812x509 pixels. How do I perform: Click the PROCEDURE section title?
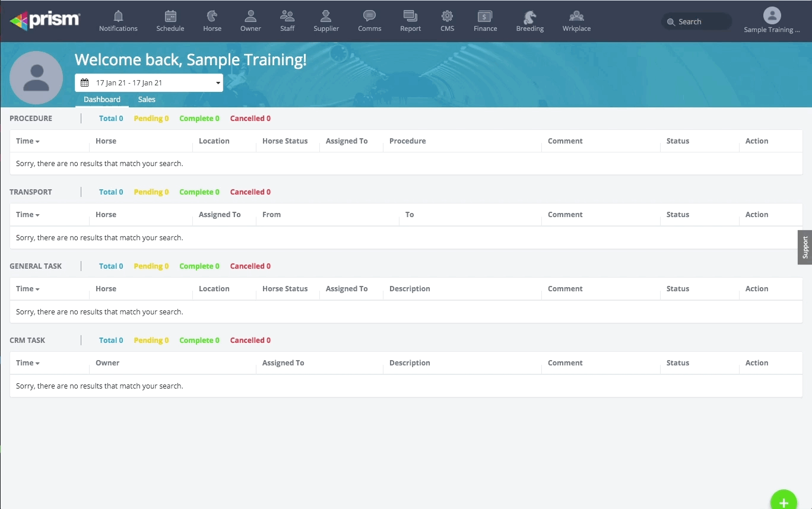point(31,119)
